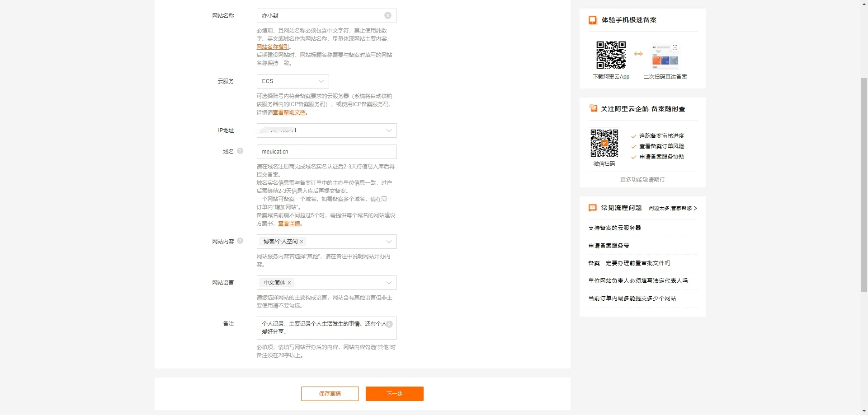Clear the website name field text

[x=387, y=16]
